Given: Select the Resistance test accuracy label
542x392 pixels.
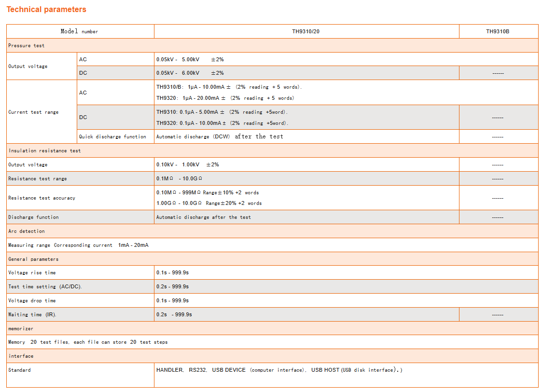Looking at the screenshot, I should click(x=42, y=198).
